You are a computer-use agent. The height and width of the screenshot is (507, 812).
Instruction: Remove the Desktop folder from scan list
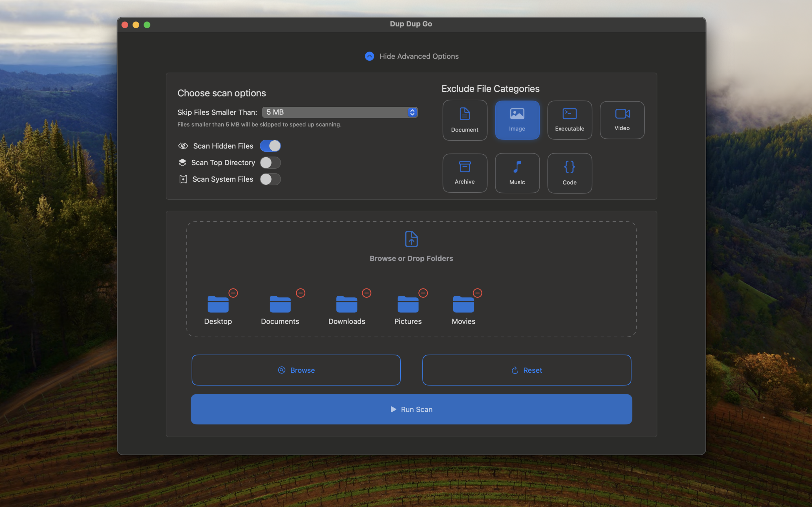click(233, 293)
